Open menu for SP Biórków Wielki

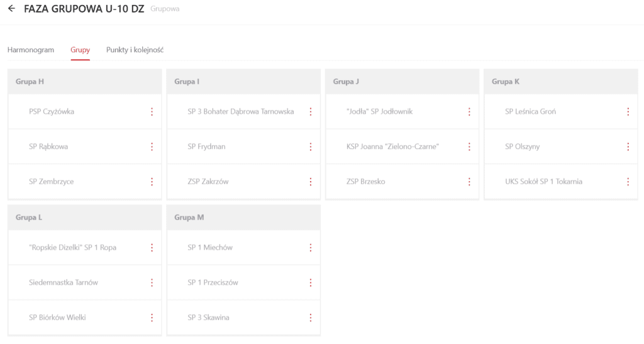[152, 318]
